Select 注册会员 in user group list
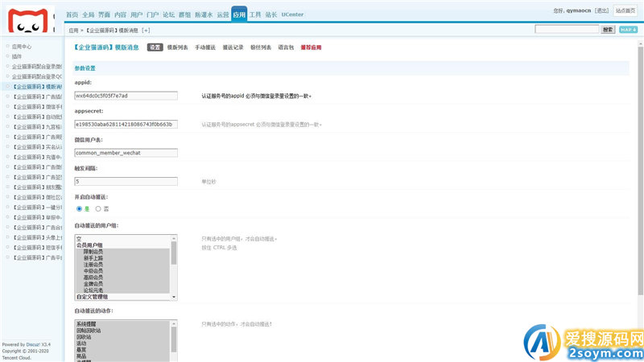Image resolution: width=644 pixels, height=362 pixels. click(x=122, y=265)
